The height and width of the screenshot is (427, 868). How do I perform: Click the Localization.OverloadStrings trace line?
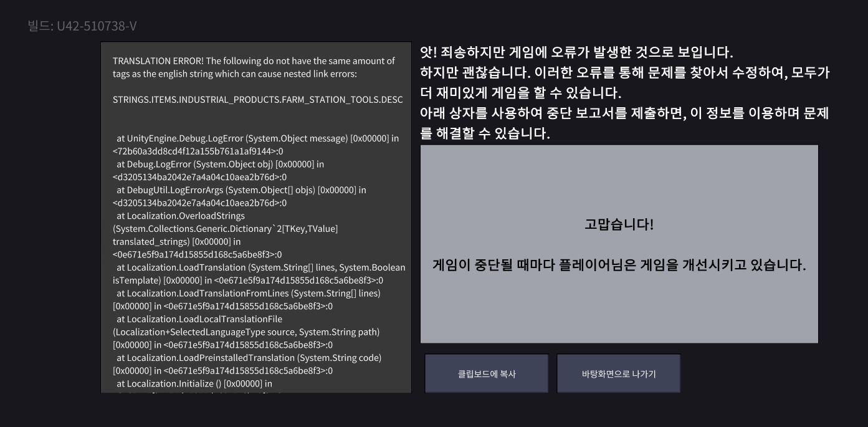pyautogui.click(x=181, y=216)
